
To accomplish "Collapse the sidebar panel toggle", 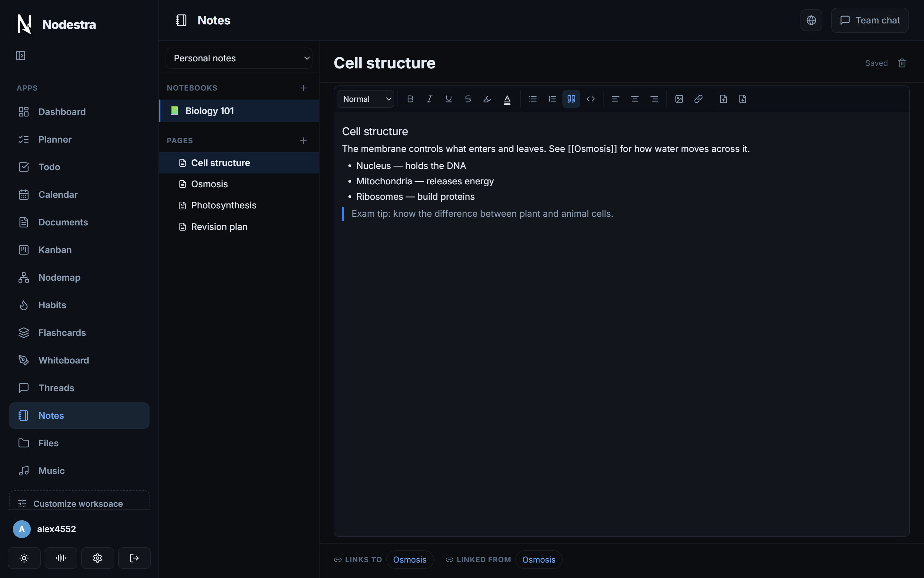I will (x=21, y=56).
